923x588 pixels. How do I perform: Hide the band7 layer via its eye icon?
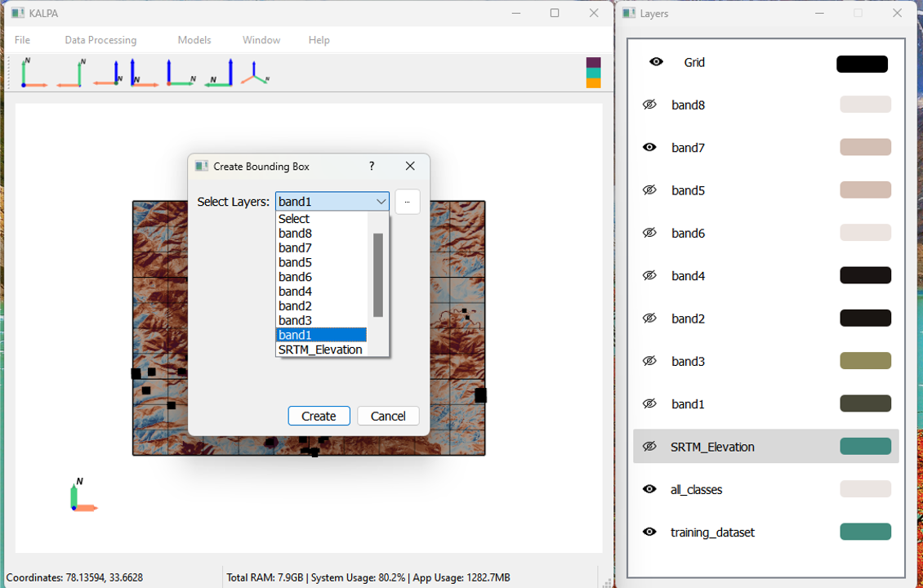point(649,147)
